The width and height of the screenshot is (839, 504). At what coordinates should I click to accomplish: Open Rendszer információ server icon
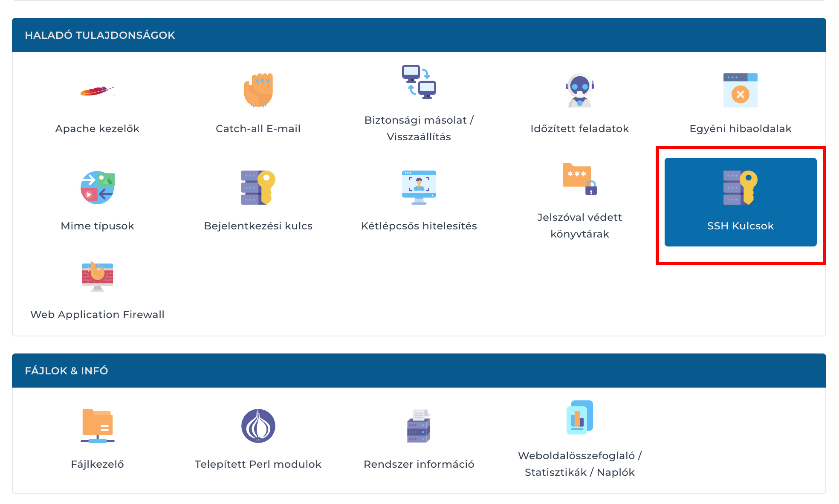[x=419, y=426]
